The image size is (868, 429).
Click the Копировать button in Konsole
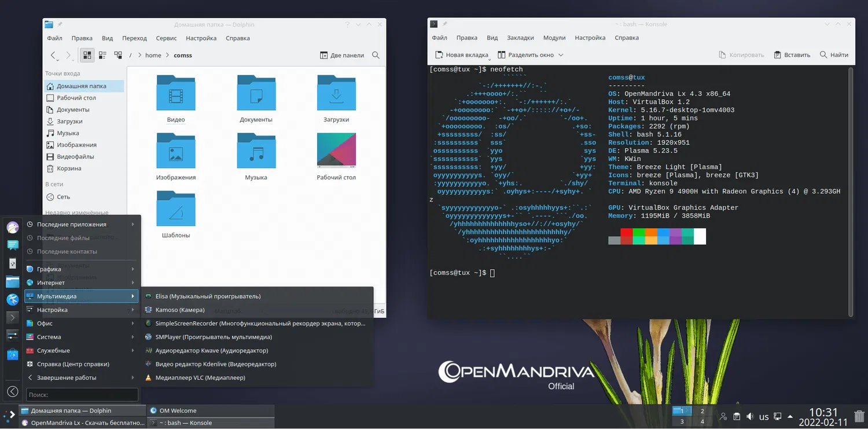click(741, 55)
